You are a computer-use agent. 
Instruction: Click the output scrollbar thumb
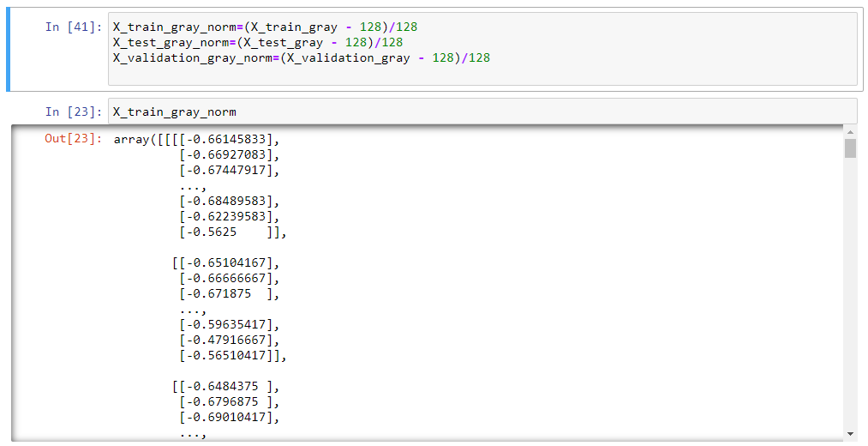click(850, 148)
